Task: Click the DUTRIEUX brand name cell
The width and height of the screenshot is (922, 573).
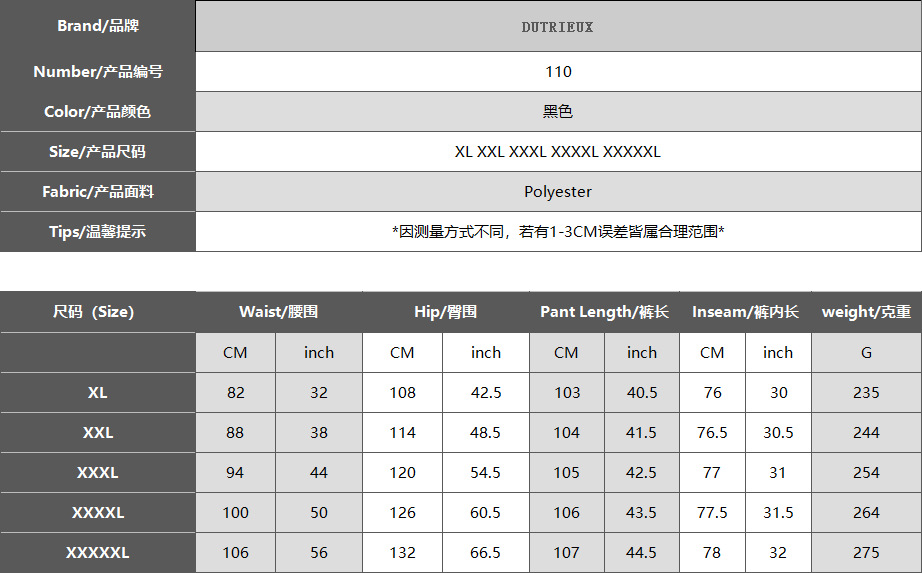Action: (x=557, y=27)
